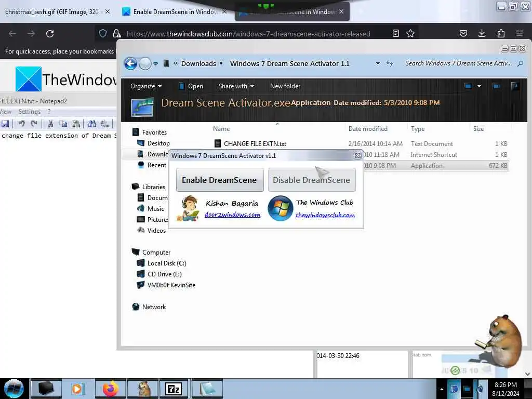
Task: Open the Organize dropdown menu
Action: pos(146,86)
